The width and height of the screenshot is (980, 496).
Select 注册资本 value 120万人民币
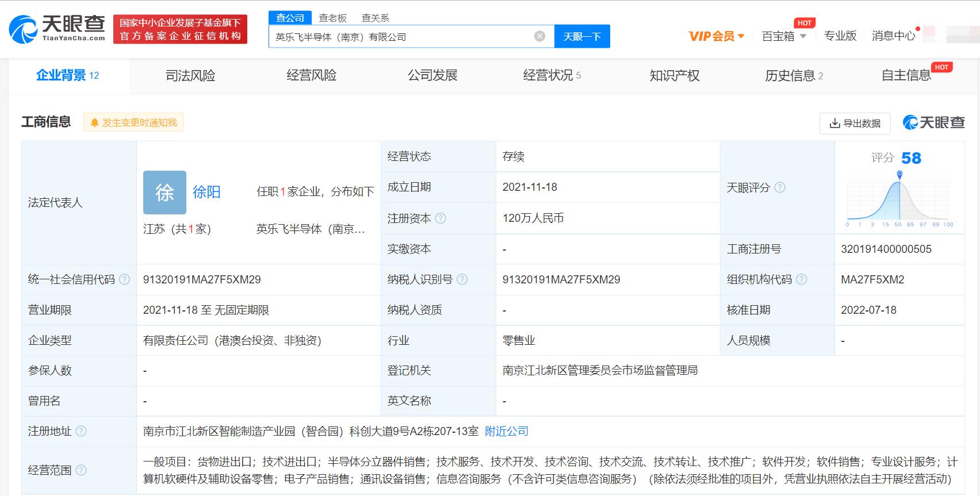(533, 218)
